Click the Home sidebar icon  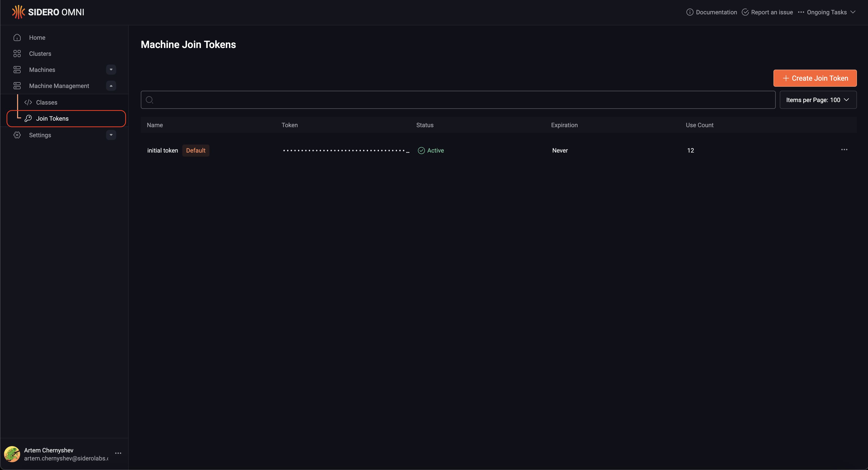click(17, 37)
